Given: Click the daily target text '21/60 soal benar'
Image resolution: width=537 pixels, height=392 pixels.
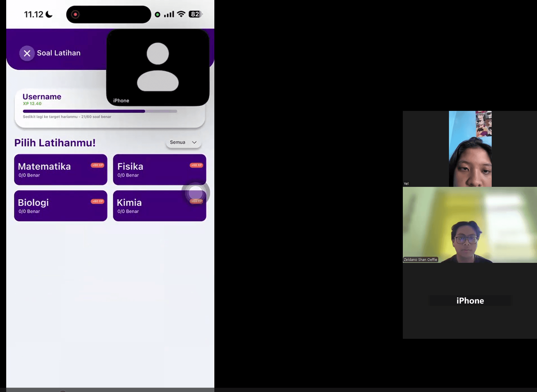Looking at the screenshot, I should point(96,117).
